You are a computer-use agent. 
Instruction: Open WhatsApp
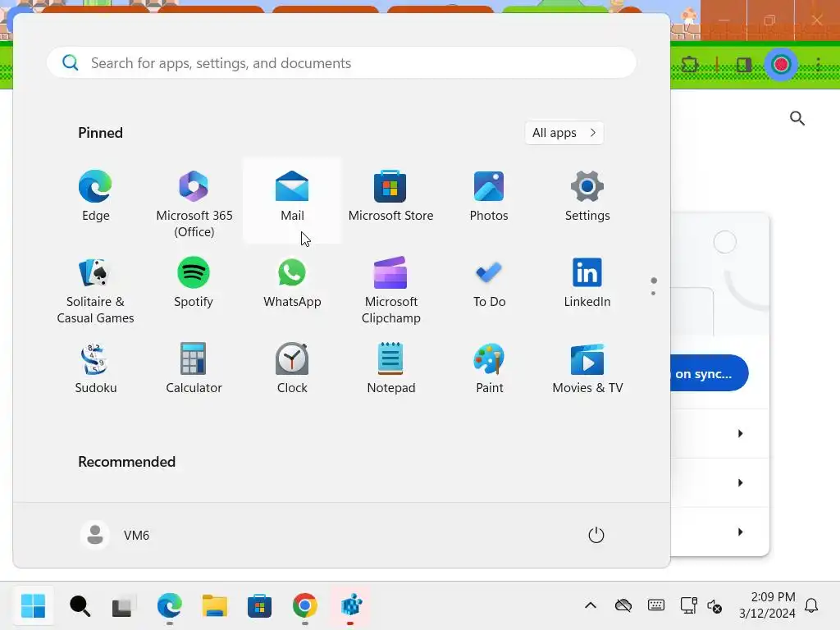292,283
